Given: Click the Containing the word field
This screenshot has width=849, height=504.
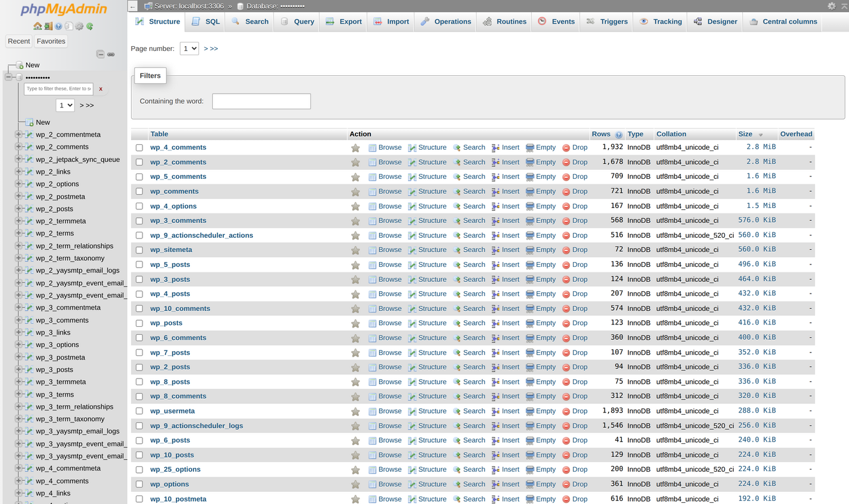Looking at the screenshot, I should click(261, 101).
